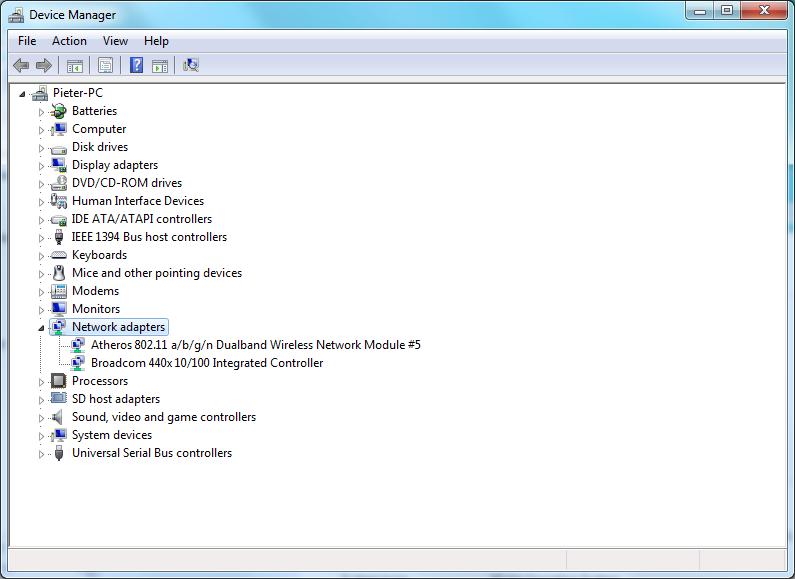Click the DVD/CD-ROM drives icon

tap(59, 183)
